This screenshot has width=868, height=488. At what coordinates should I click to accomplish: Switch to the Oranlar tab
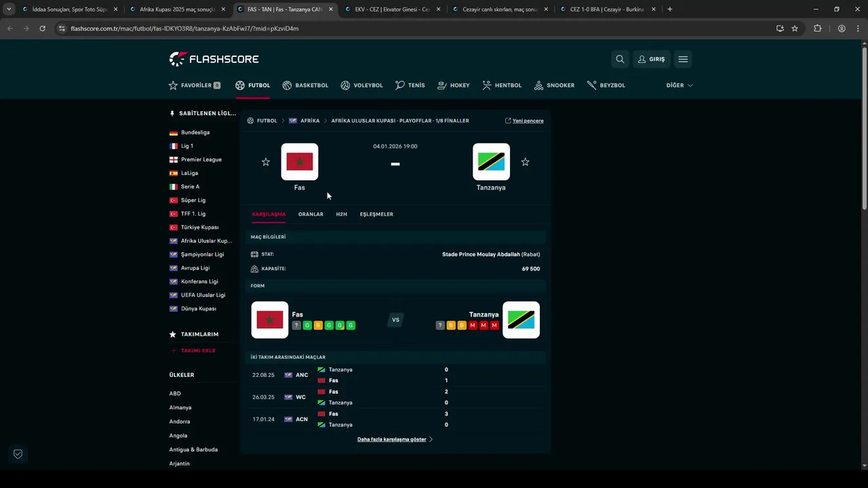coord(311,214)
